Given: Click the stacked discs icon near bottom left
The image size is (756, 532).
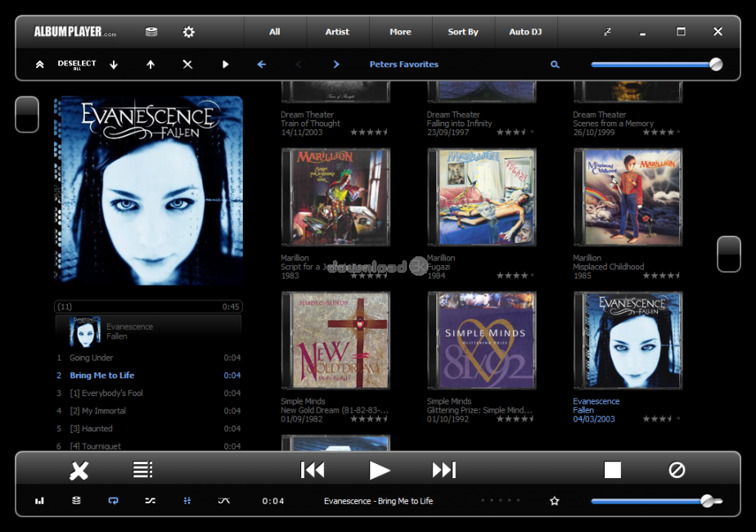Looking at the screenshot, I should point(76,500).
